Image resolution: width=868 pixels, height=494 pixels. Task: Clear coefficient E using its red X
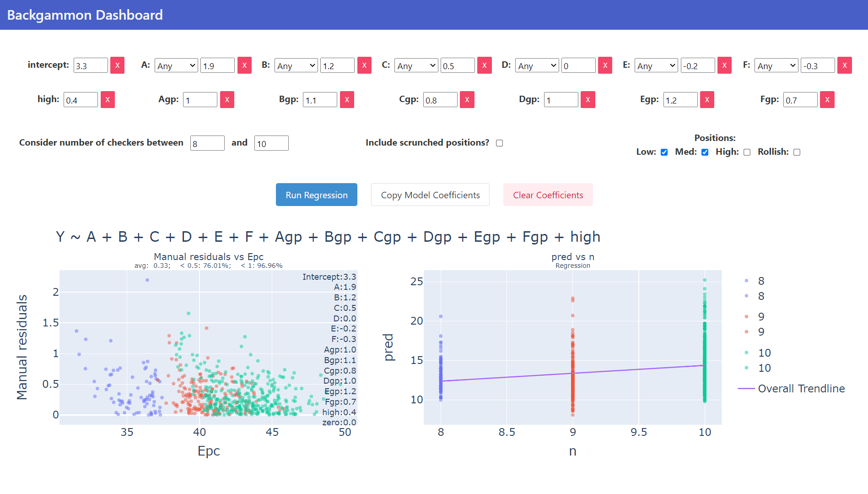point(724,65)
